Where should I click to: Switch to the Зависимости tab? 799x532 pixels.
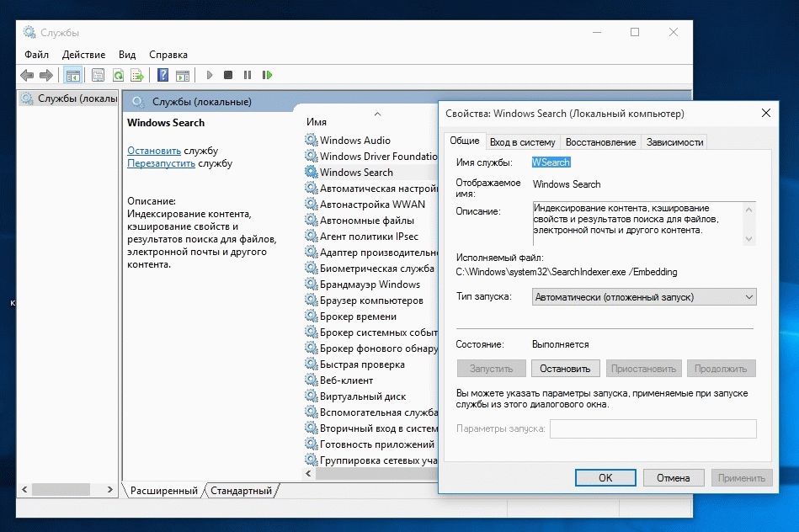click(674, 142)
